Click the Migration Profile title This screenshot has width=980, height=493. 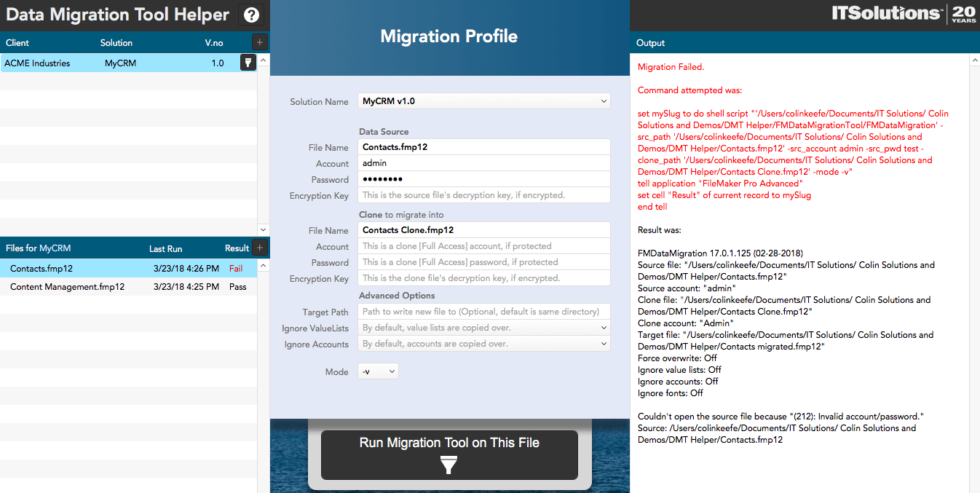point(449,36)
